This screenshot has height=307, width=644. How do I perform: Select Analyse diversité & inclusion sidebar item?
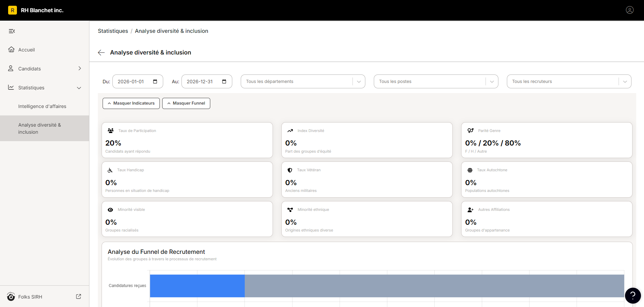[x=45, y=128]
